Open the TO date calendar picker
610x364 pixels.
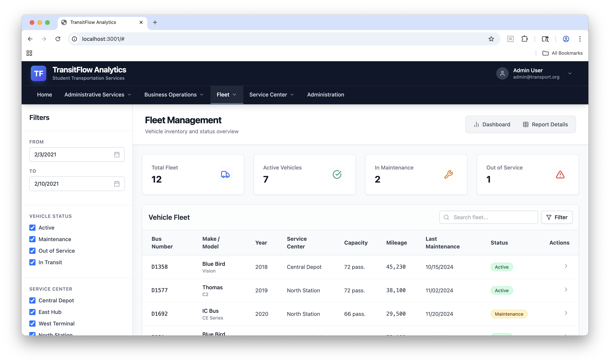coord(117,184)
